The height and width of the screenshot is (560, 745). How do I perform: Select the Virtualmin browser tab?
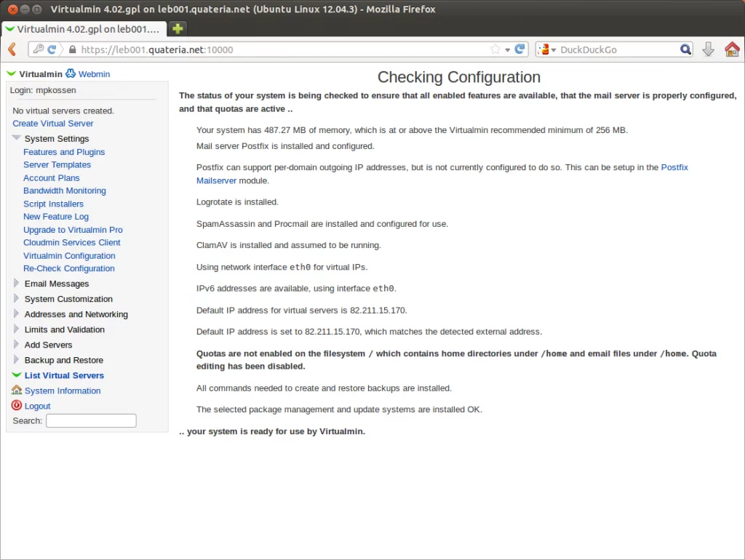click(84, 29)
